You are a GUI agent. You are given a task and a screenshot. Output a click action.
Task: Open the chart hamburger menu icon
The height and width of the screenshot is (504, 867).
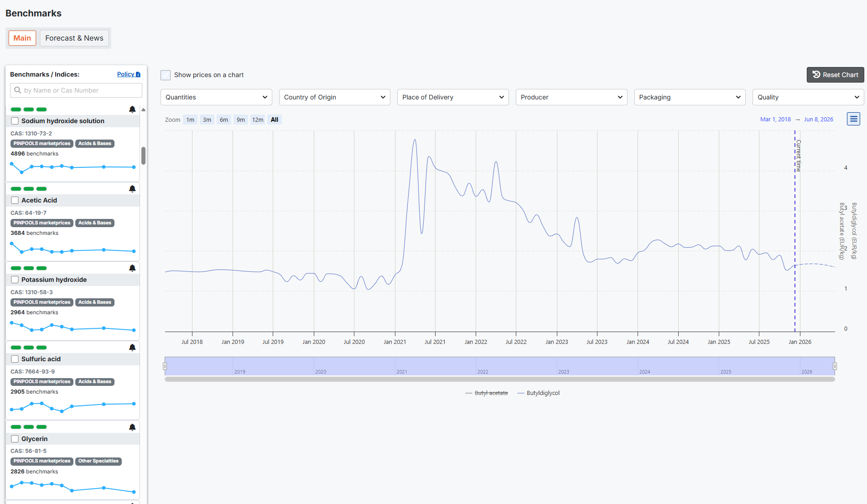click(853, 119)
